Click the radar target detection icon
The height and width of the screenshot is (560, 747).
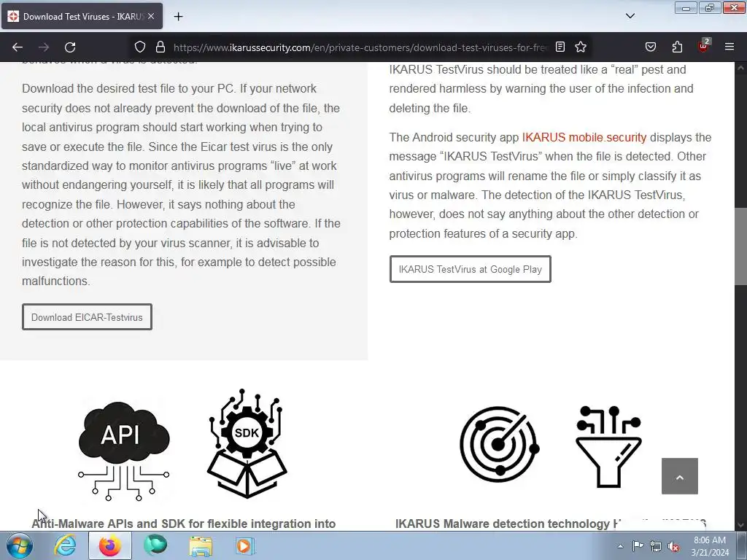tap(499, 444)
